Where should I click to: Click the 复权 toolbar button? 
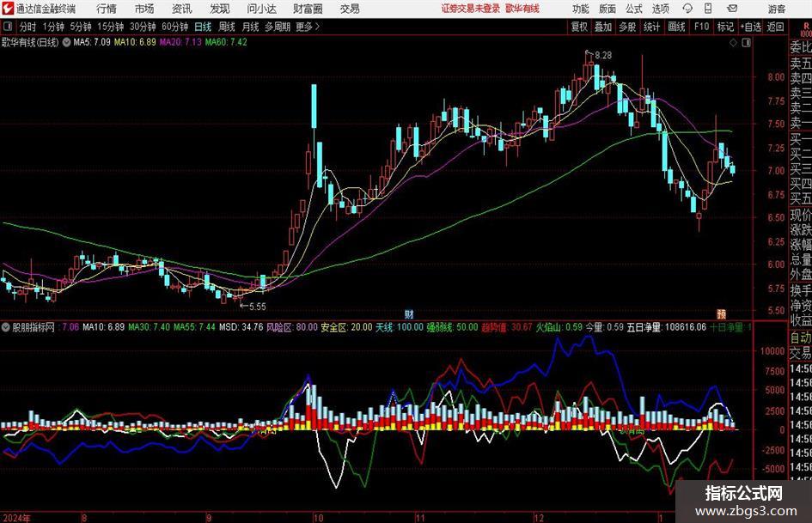point(579,27)
